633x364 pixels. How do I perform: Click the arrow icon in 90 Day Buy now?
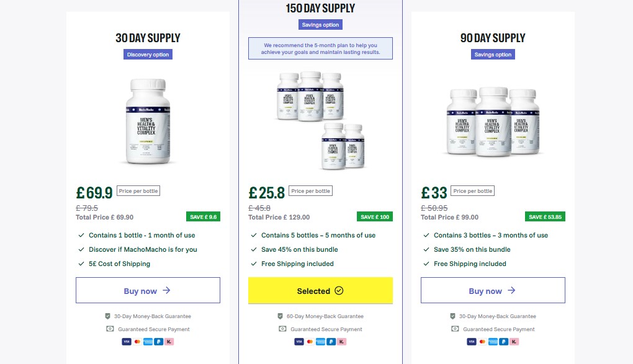coord(511,290)
